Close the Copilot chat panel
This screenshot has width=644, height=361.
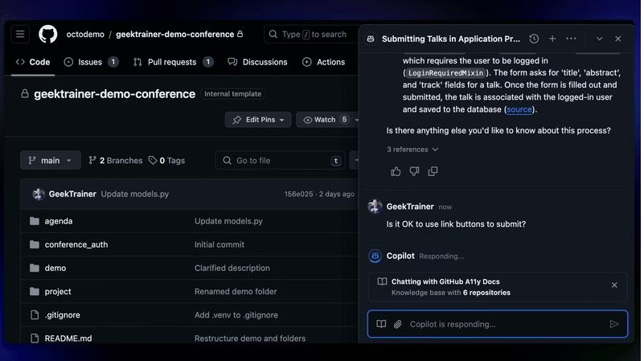click(617, 39)
